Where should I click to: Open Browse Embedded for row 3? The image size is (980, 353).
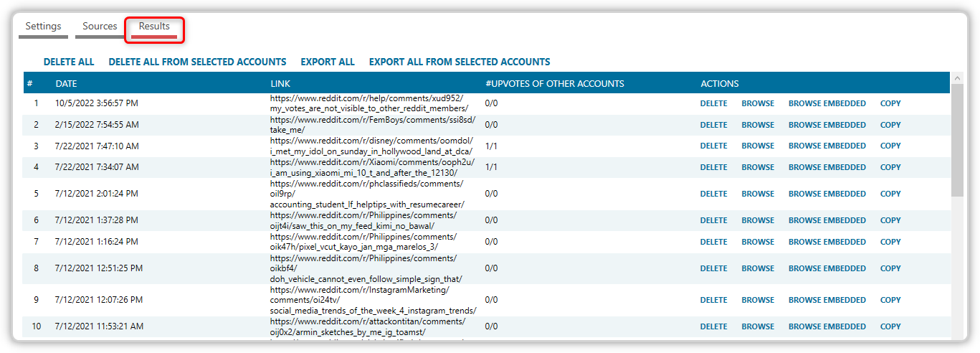click(827, 146)
